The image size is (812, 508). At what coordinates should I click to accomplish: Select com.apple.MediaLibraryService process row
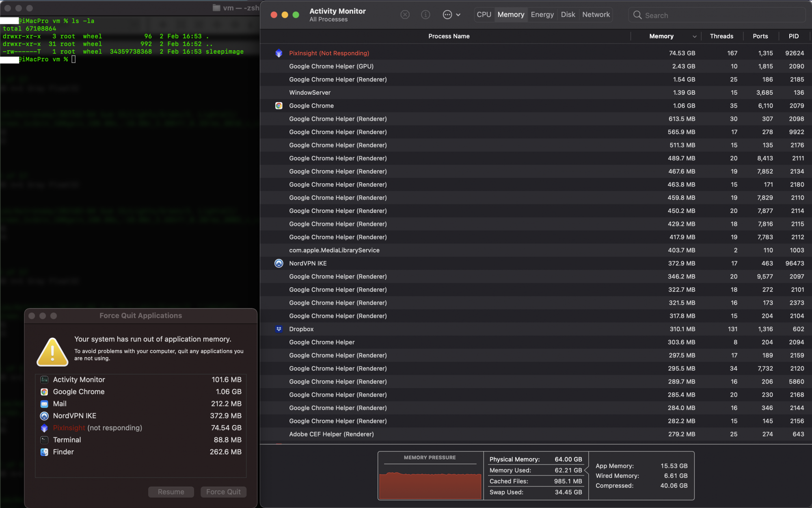[x=536, y=250]
